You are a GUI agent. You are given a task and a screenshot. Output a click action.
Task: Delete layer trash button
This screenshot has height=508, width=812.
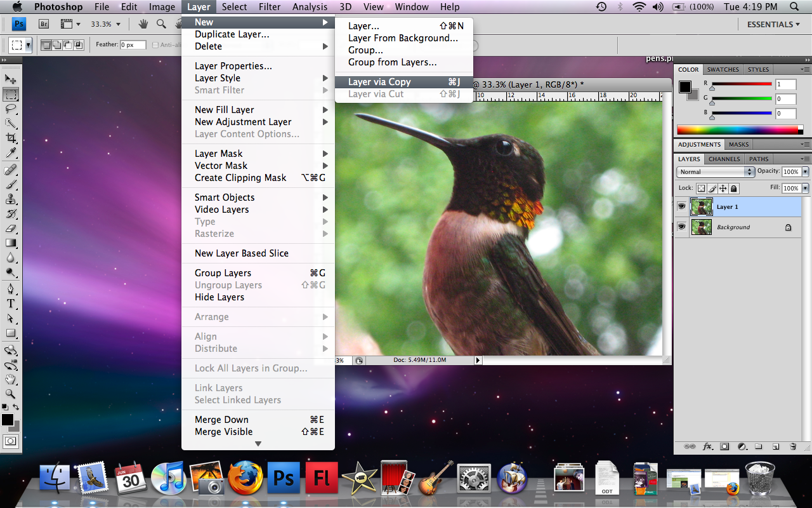[793, 446]
